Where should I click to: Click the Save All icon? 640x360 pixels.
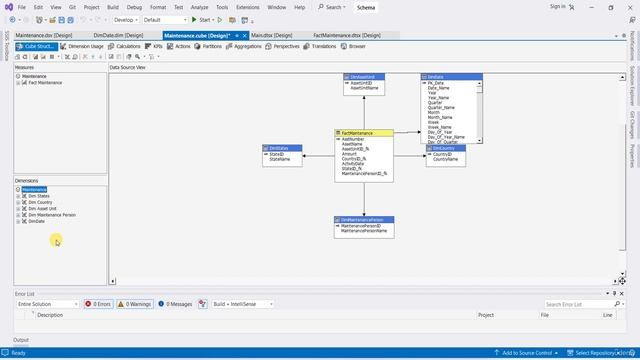(70, 20)
